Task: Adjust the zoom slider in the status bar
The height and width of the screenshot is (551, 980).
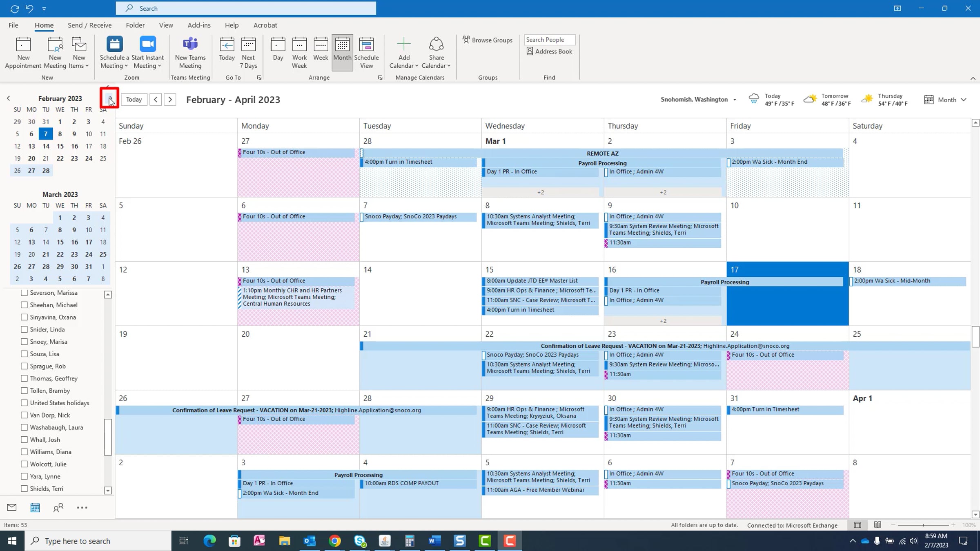Action: pyautogui.click(x=923, y=525)
